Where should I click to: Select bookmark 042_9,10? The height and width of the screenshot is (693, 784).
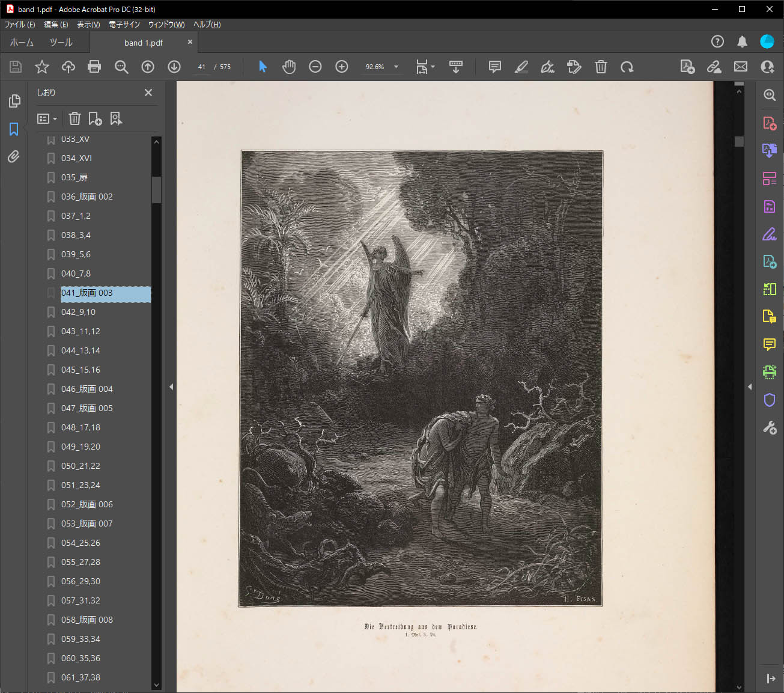click(78, 312)
